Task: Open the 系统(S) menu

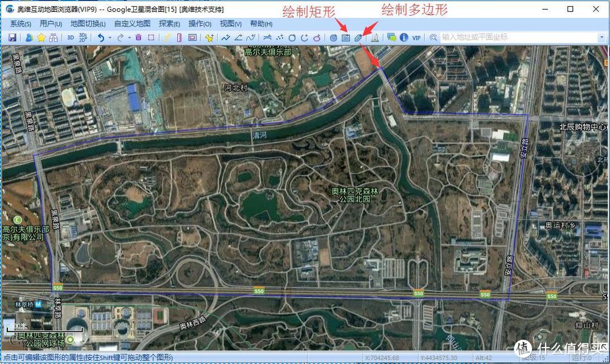Action: (x=21, y=24)
